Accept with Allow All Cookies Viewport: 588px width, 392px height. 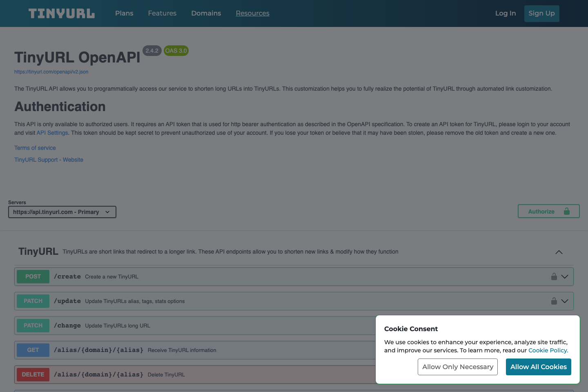(x=538, y=367)
